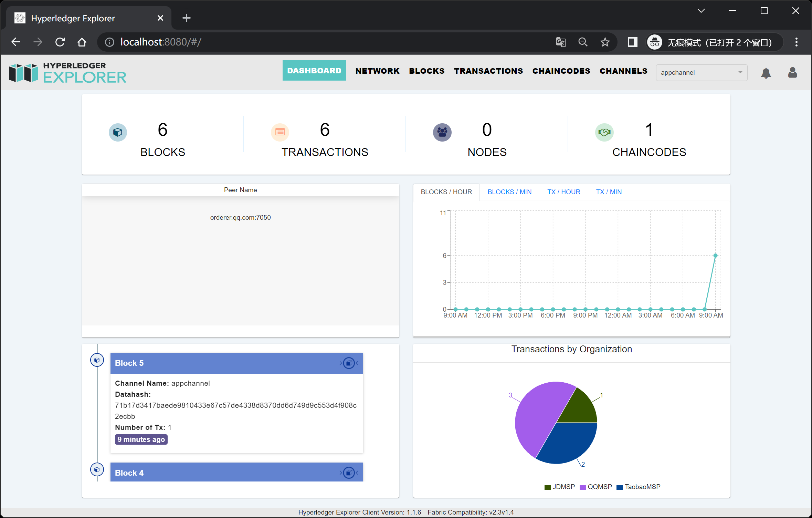
Task: Click the JDMSP legend color swatch
Action: point(548,487)
